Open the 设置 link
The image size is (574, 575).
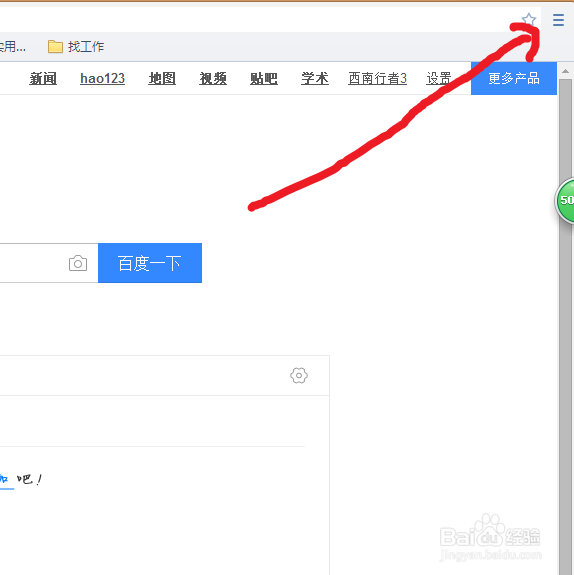(x=439, y=78)
